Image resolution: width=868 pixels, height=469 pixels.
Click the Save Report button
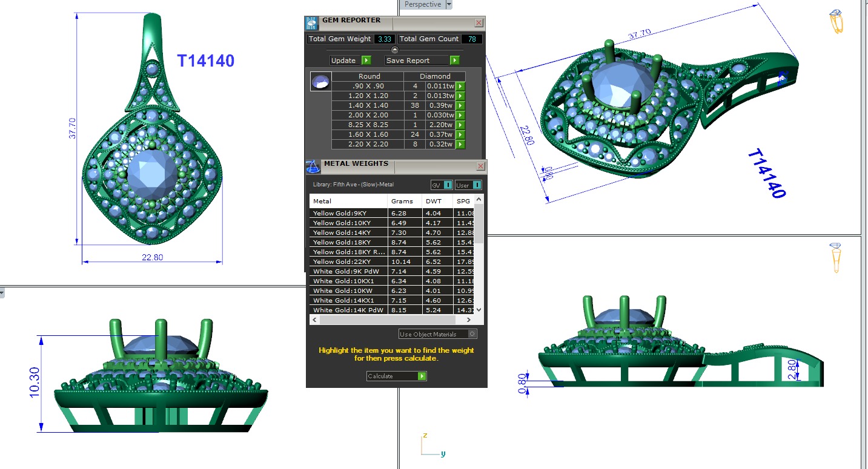(x=417, y=61)
